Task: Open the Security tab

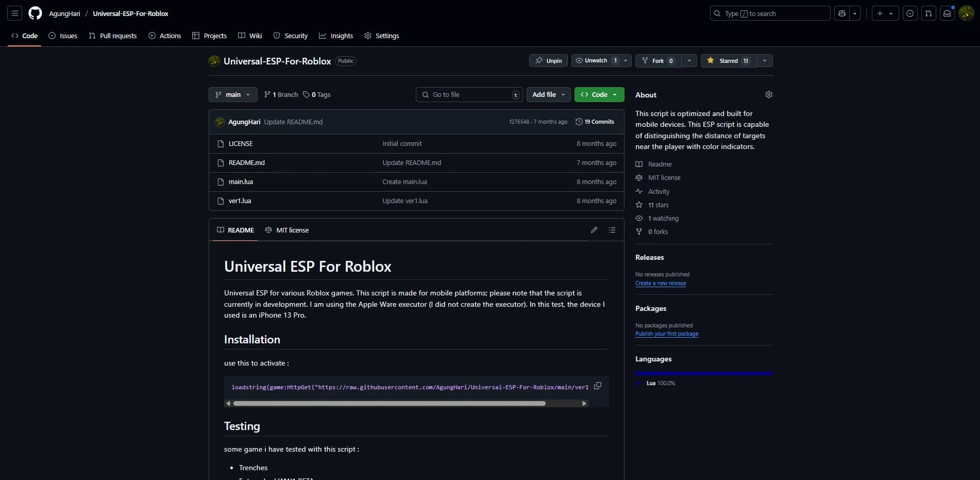Action: click(x=291, y=36)
